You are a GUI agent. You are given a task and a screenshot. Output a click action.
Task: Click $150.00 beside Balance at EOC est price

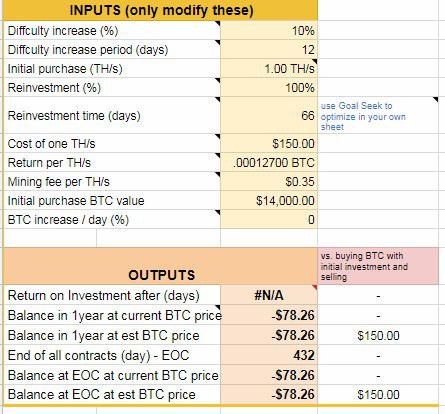pyautogui.click(x=378, y=394)
